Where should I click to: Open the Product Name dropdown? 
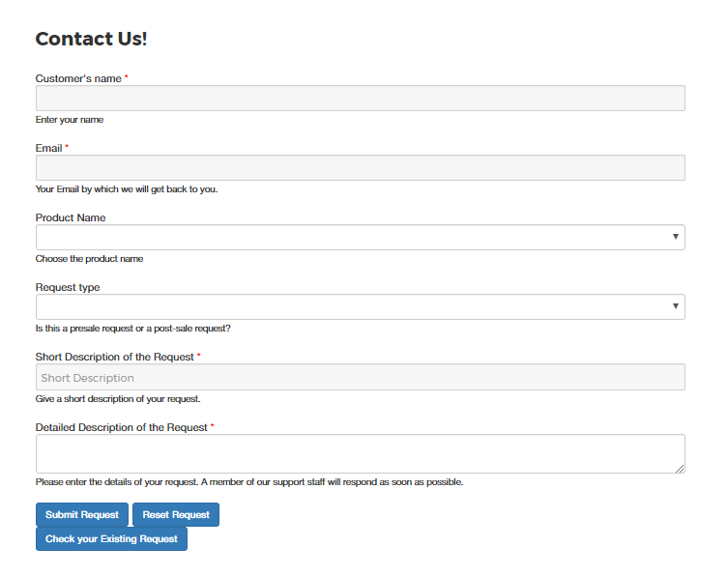pyautogui.click(x=361, y=237)
